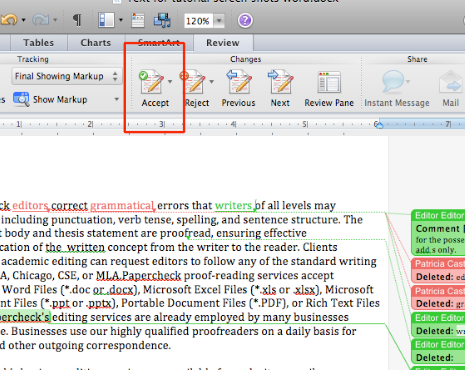The image size is (465, 370).
Task: Click the inserted word "writers"
Action: [x=233, y=205]
